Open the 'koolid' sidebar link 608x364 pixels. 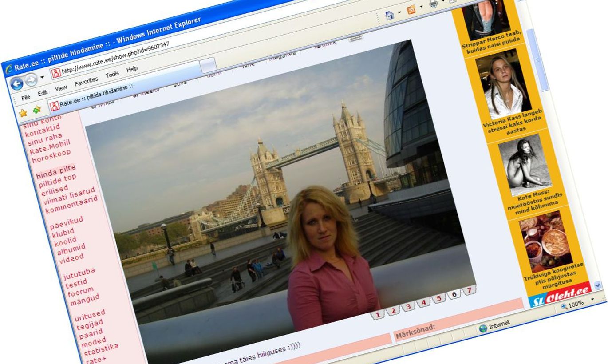tap(65, 242)
